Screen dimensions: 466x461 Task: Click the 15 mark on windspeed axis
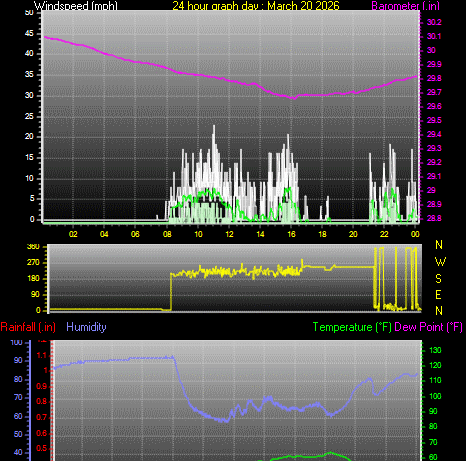point(29,157)
